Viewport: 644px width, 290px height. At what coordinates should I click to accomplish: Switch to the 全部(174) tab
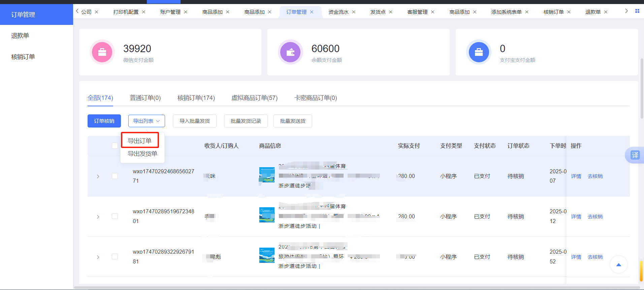100,98
